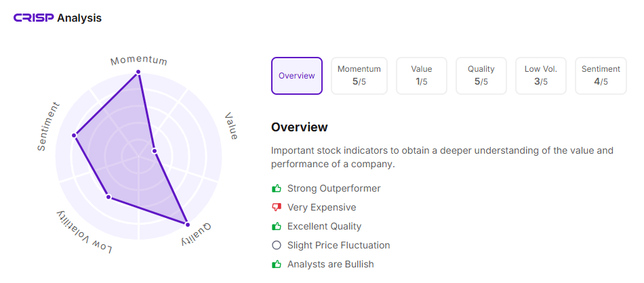Click the Analysts are Bullish text

point(331,264)
